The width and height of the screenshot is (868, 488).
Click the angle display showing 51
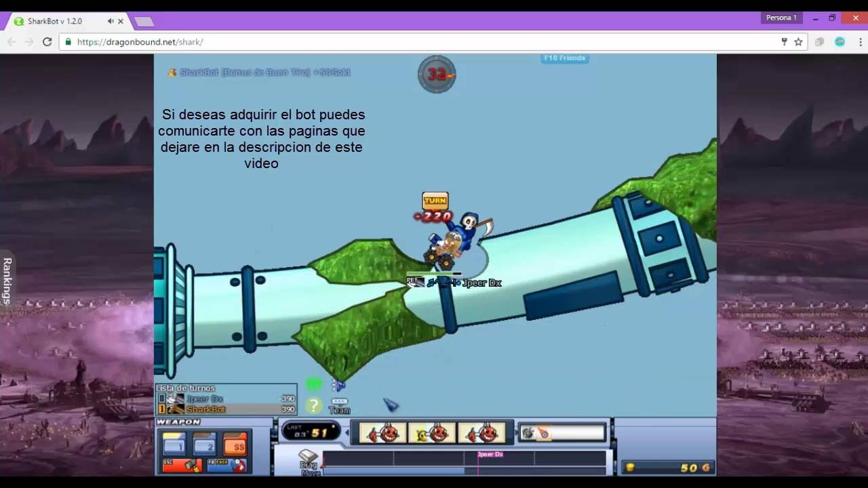pyautogui.click(x=311, y=432)
